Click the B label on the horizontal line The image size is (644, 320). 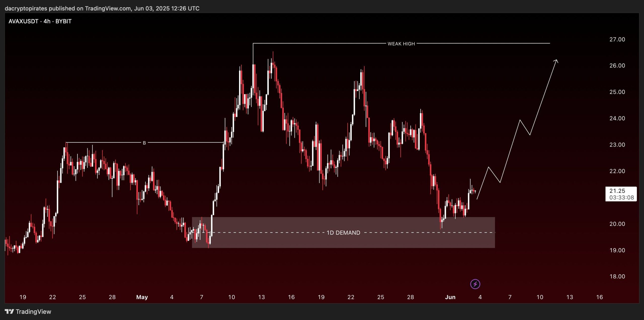(x=144, y=143)
